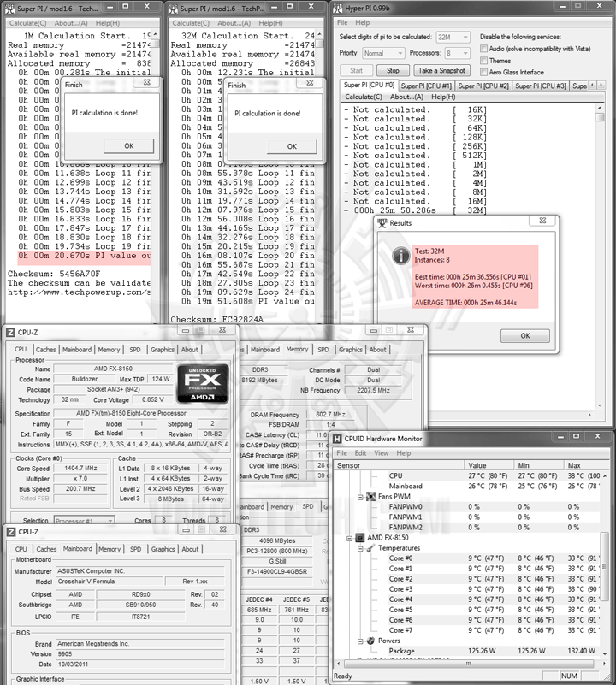Image resolution: width=616 pixels, height=685 pixels.
Task: Open Hardware Monitor Edit menu
Action: click(x=361, y=453)
